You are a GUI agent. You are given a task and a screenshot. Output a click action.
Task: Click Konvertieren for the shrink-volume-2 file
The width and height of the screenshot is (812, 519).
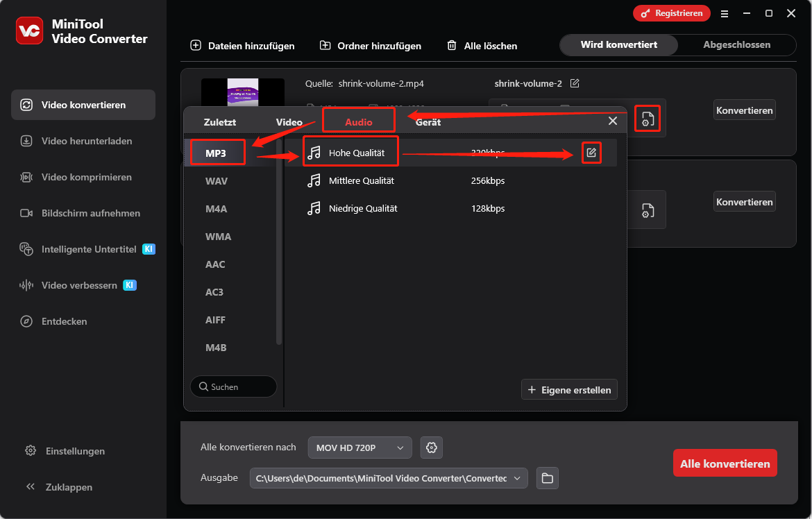pyautogui.click(x=744, y=110)
